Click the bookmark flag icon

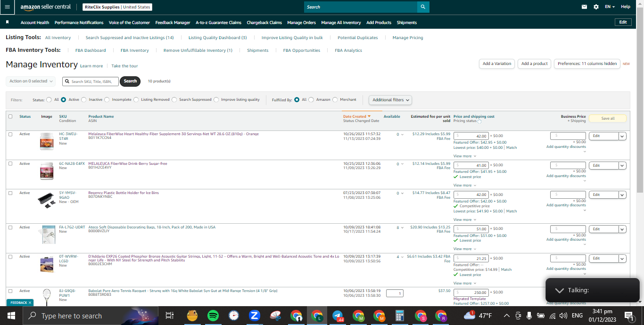coord(8,22)
